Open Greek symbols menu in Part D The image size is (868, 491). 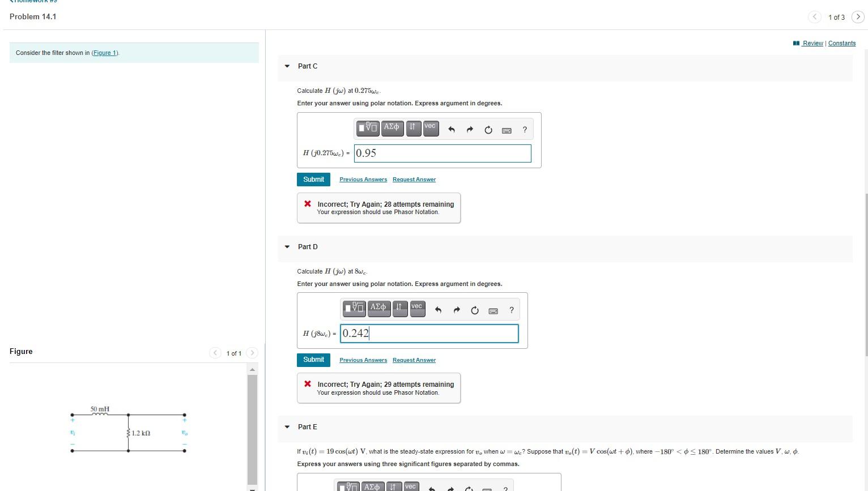point(378,308)
